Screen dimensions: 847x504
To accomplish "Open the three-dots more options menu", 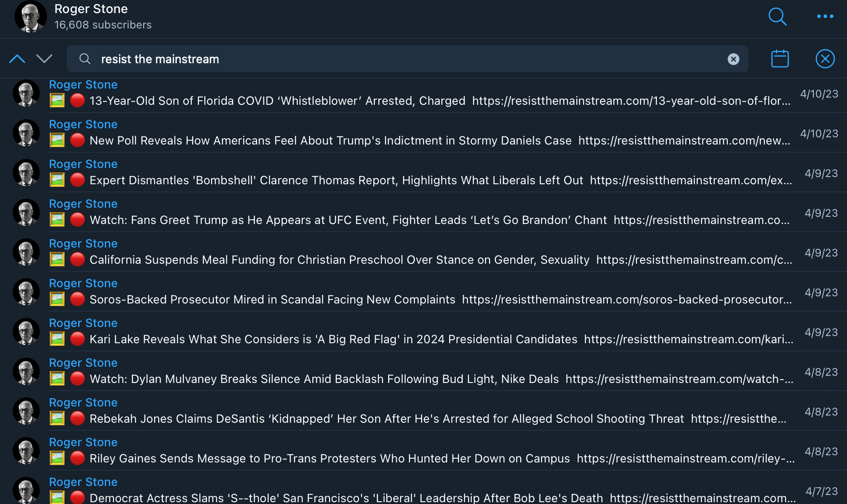I will click(825, 17).
